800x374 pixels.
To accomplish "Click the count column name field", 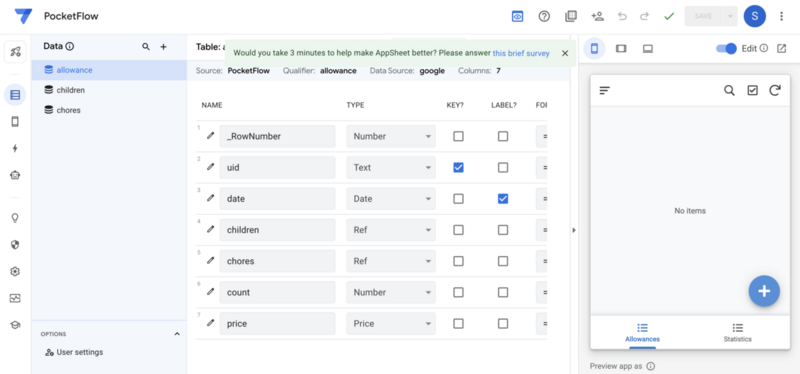I will [278, 292].
